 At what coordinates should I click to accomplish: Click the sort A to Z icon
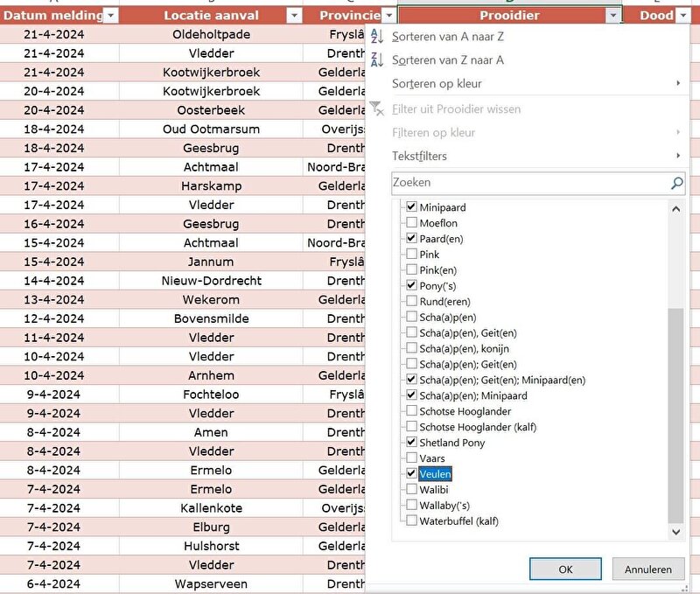[377, 36]
